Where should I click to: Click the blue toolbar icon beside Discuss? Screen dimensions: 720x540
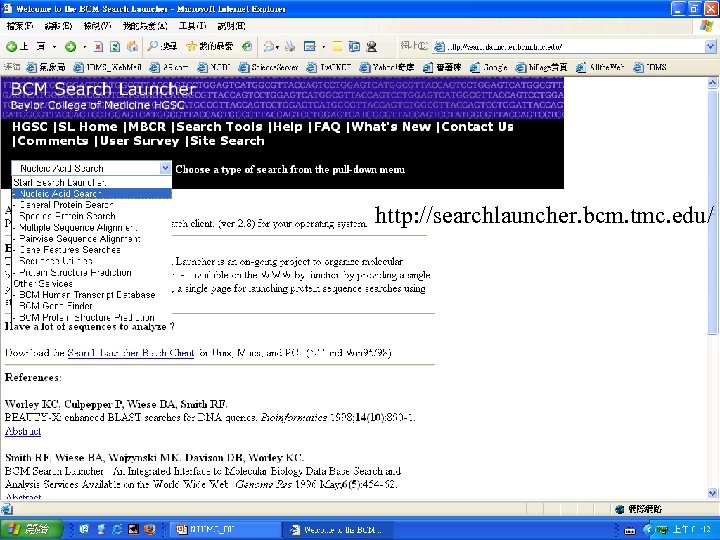(x=354, y=46)
